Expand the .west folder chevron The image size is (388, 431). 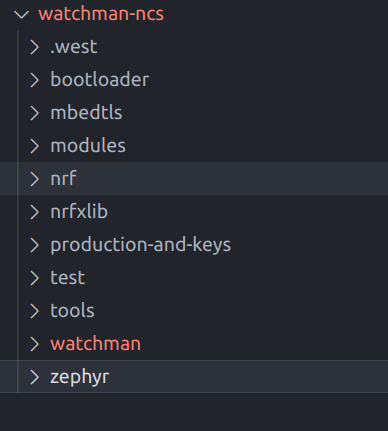(35, 47)
